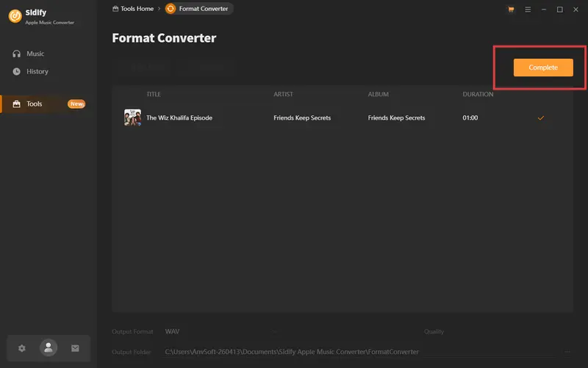The image size is (588, 368).
Task: Click the toolbox icon next to Tools
Action: click(16, 104)
